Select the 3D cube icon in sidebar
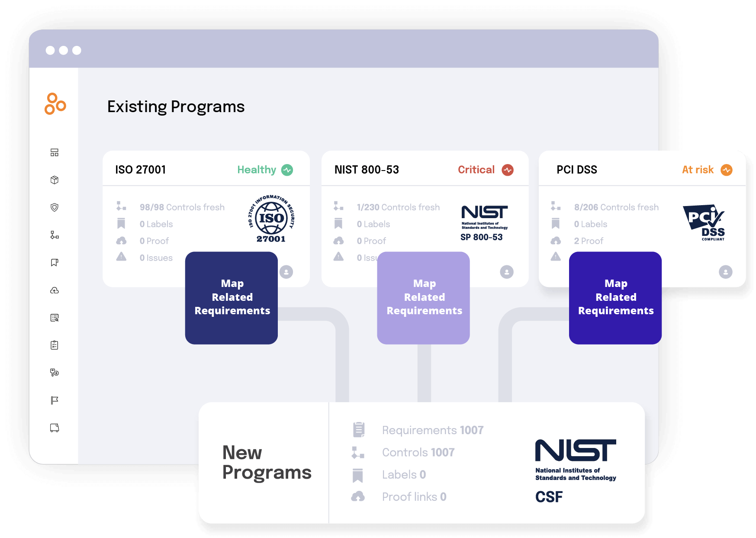 click(55, 180)
